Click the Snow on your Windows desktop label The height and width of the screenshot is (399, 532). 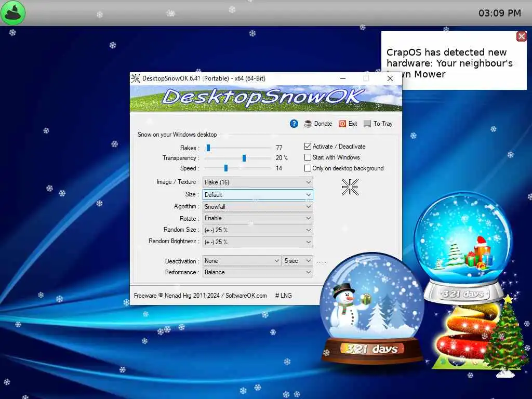[x=177, y=135]
